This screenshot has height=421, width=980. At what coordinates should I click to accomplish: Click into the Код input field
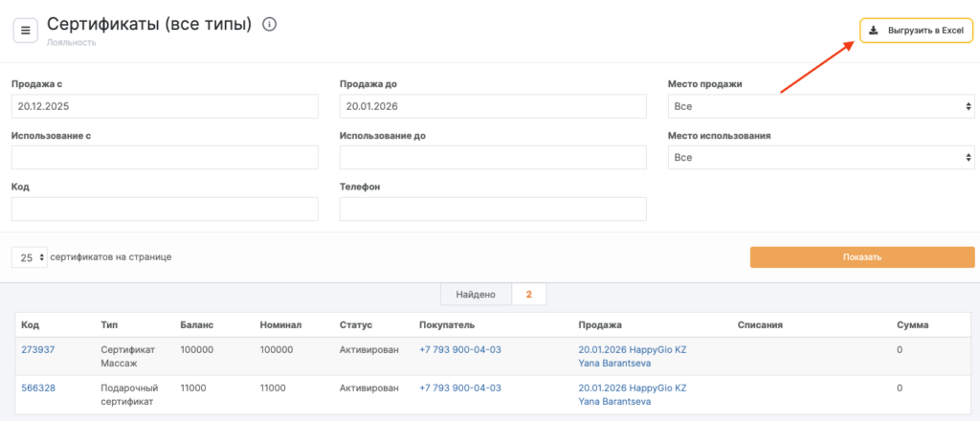tap(165, 209)
